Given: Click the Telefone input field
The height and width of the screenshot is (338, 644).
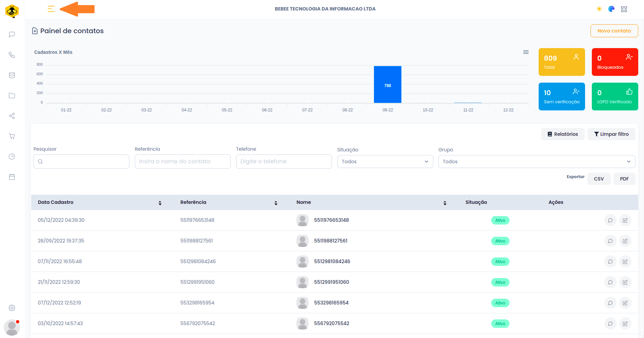Looking at the screenshot, I should (284, 162).
